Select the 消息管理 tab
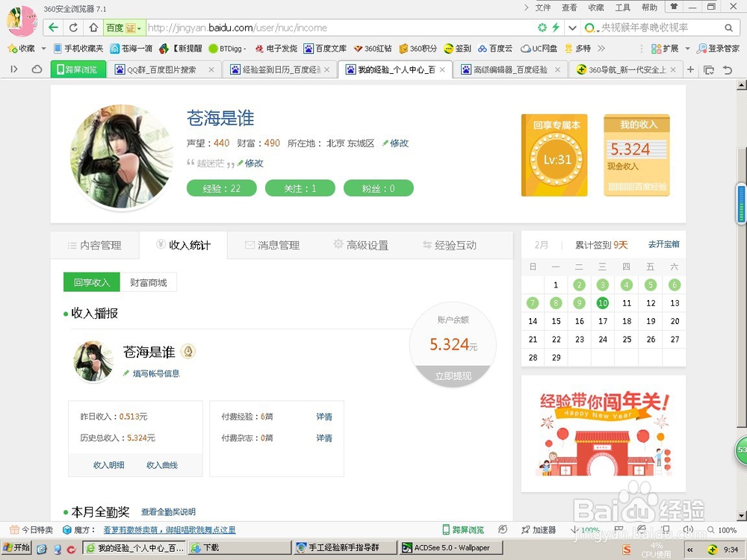This screenshot has width=747, height=560. pos(272,245)
